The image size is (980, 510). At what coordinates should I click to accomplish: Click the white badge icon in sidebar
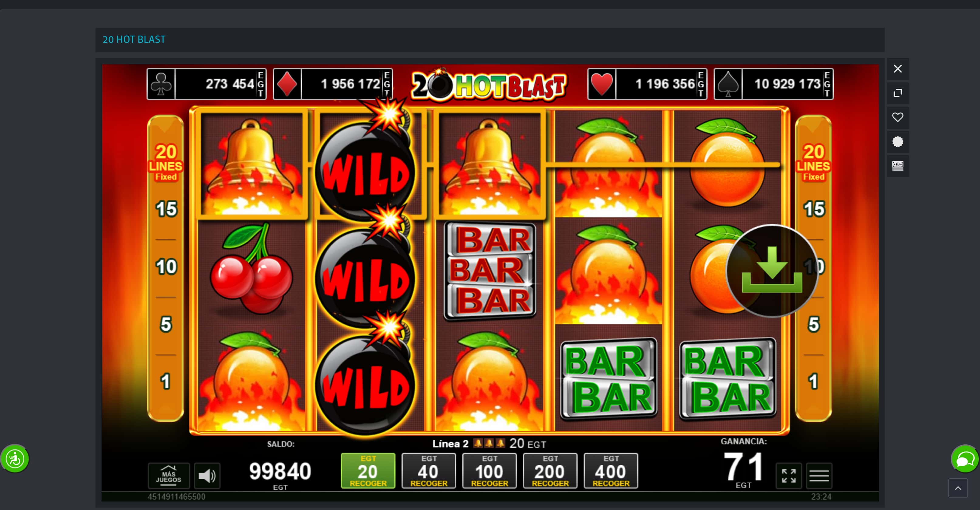[x=898, y=141]
